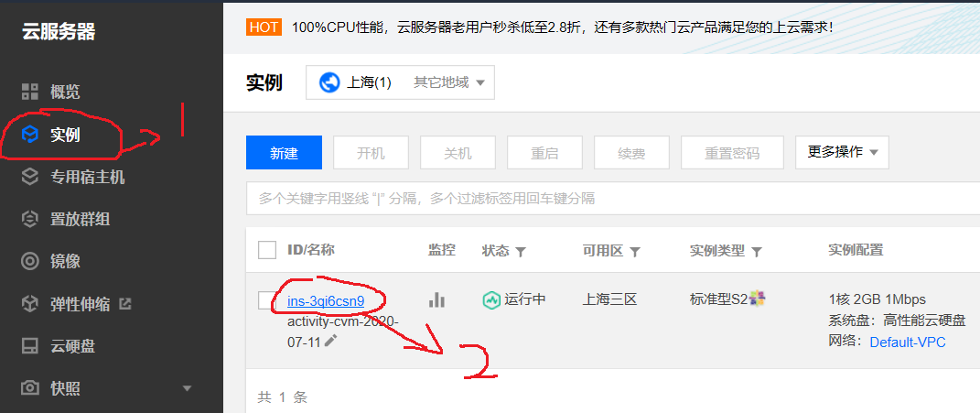
Task: Click the 云硬盘 disk icon
Action: tap(29, 346)
